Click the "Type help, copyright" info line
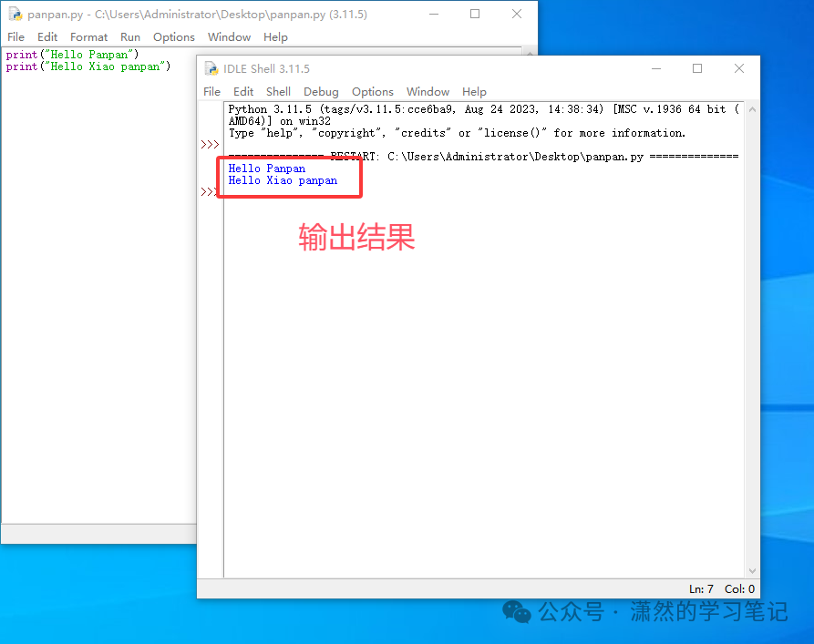 tap(457, 133)
